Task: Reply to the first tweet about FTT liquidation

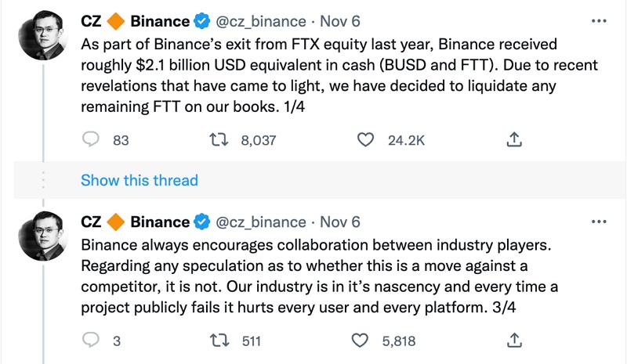Action: [92, 140]
